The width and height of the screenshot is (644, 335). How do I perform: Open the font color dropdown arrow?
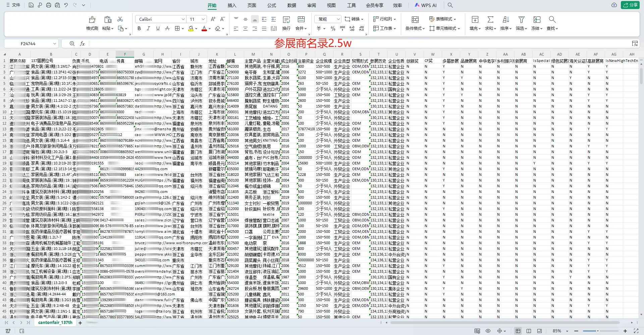(210, 28)
